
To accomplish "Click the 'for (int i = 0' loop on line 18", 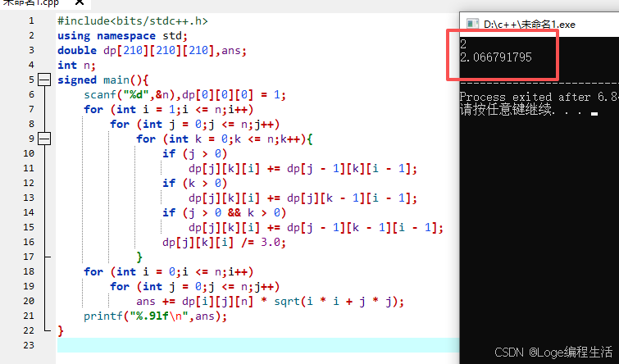I will pos(169,271).
